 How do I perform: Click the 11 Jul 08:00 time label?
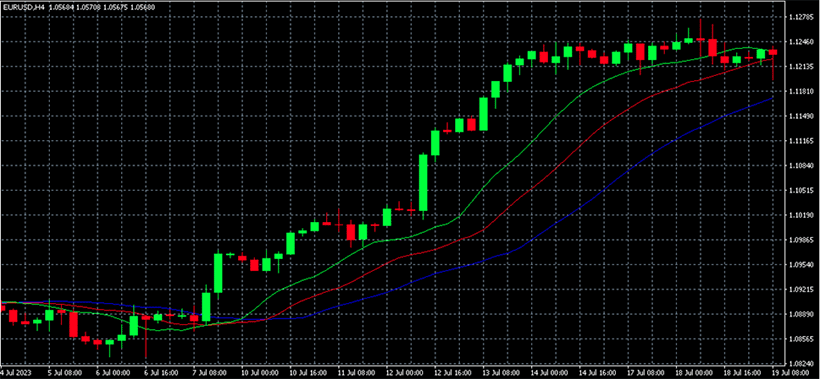point(357,374)
